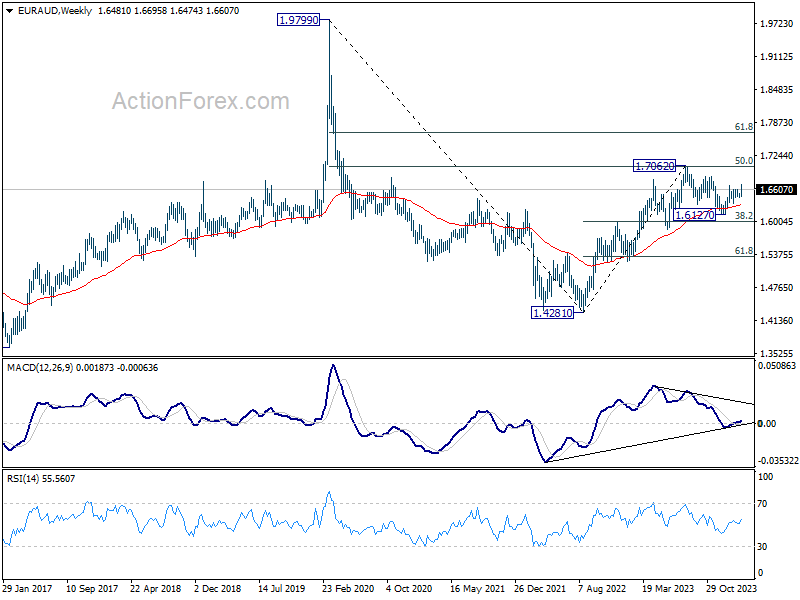Select the 29 Oct 2023 date marker
The width and height of the screenshot is (800, 600).
click(x=731, y=588)
